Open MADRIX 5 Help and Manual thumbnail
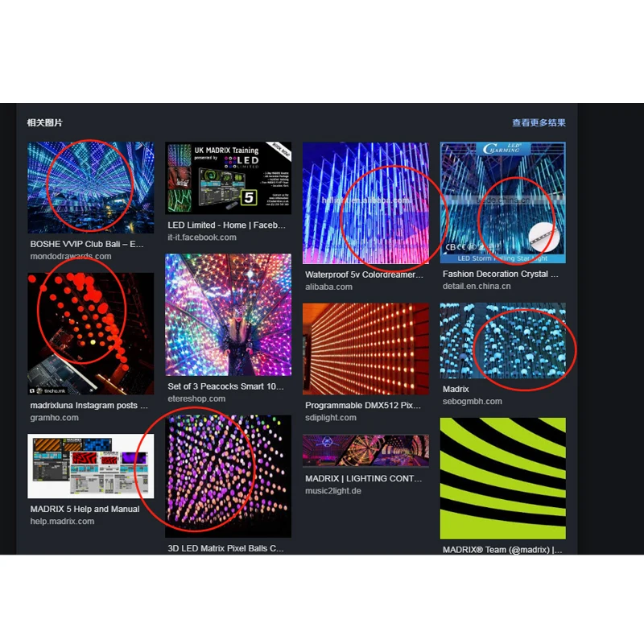 91,466
